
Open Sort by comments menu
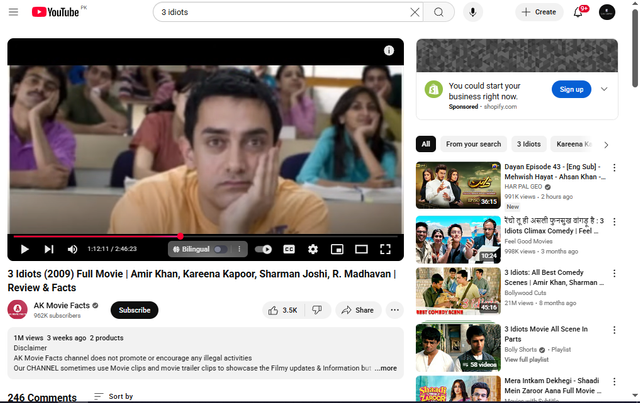coord(113,396)
